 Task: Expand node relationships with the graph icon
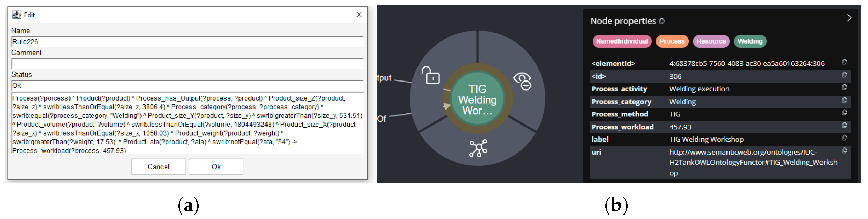coord(478,148)
